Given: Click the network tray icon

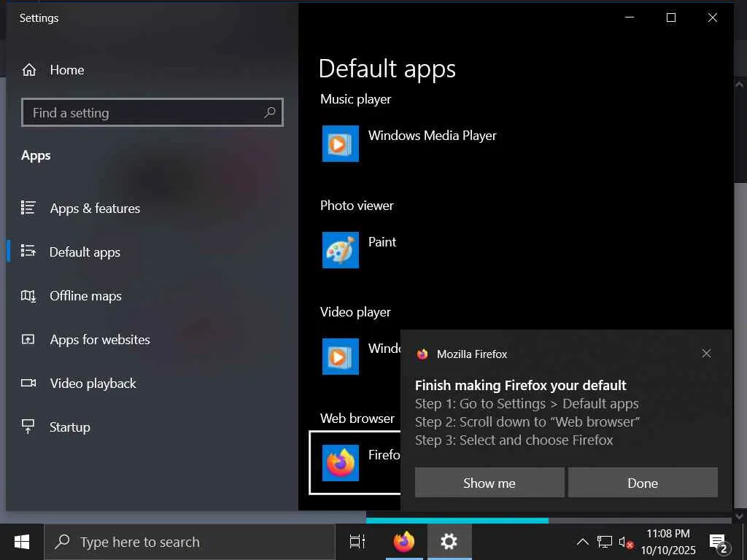Looking at the screenshot, I should [605, 542].
